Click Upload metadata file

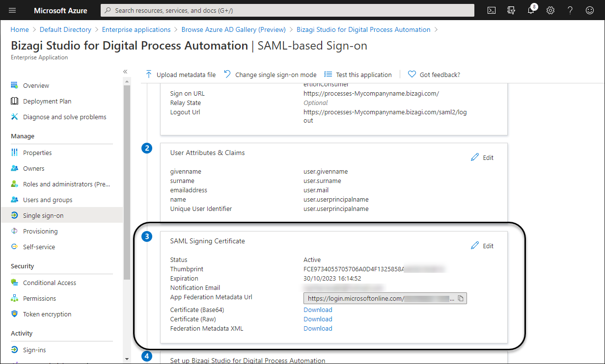pos(180,75)
